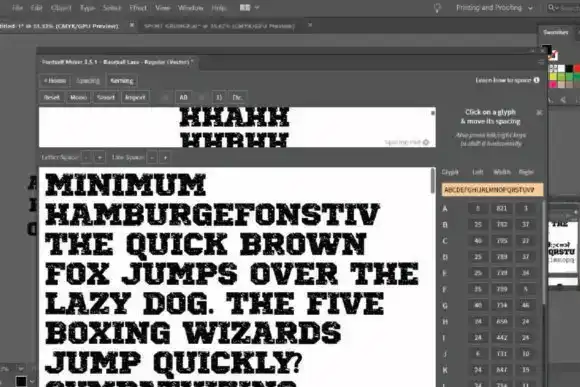Decrease Letter Space with minus button

[x=86, y=158]
